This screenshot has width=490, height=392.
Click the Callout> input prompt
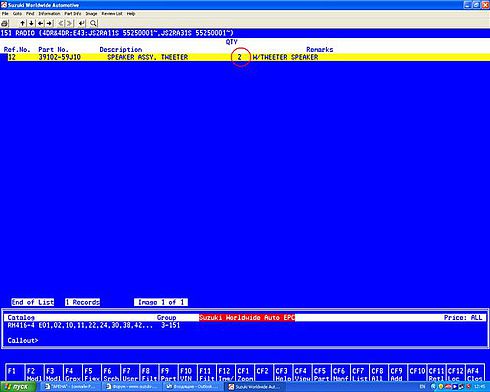pos(23,340)
